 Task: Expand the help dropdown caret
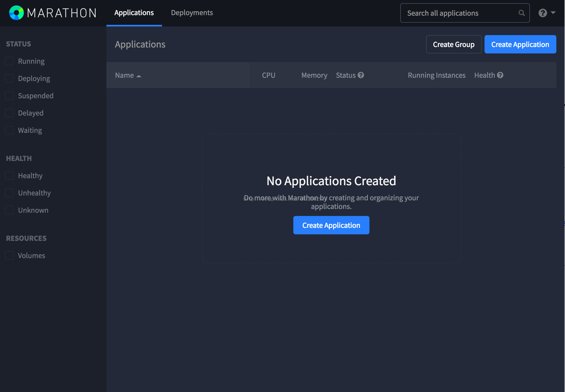[x=553, y=13]
